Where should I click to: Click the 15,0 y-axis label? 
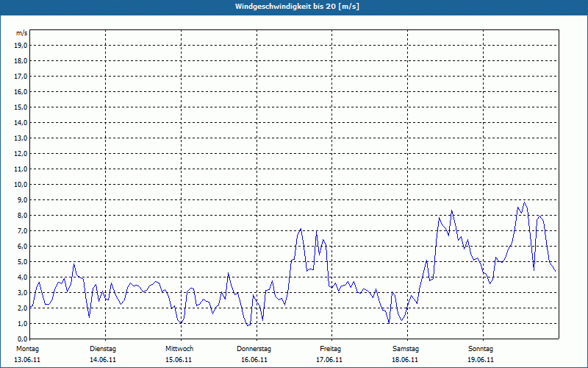click(21, 107)
